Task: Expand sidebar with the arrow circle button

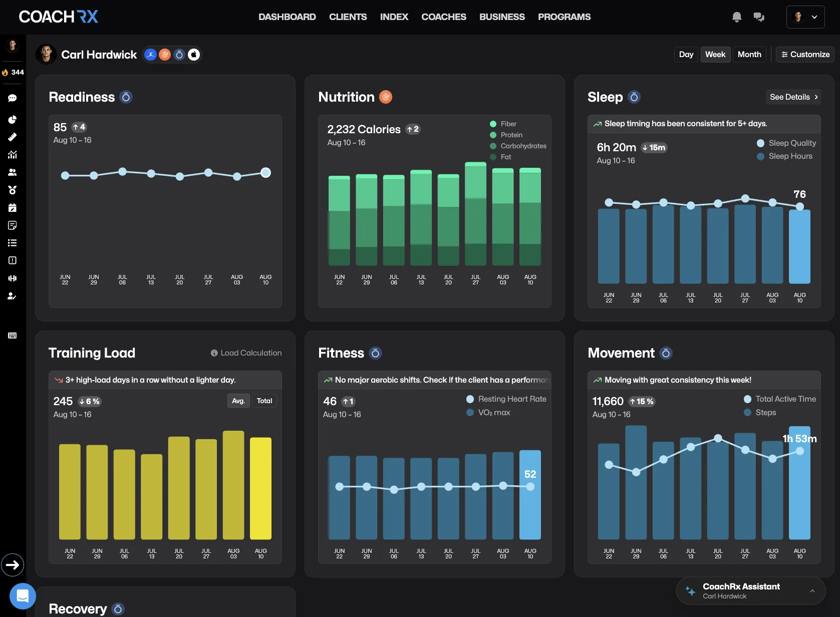Action: coord(13,565)
